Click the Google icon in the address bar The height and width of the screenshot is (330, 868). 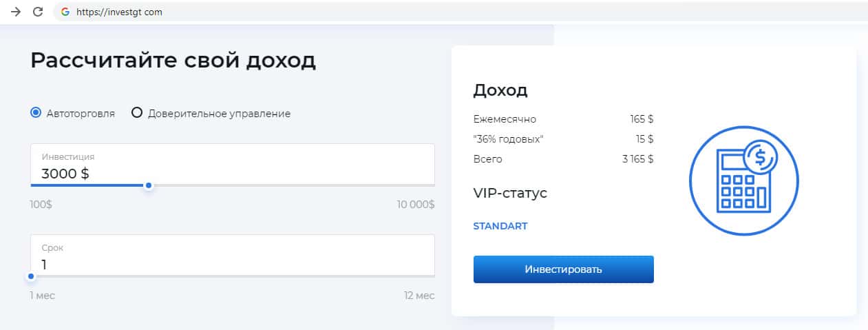coord(65,12)
